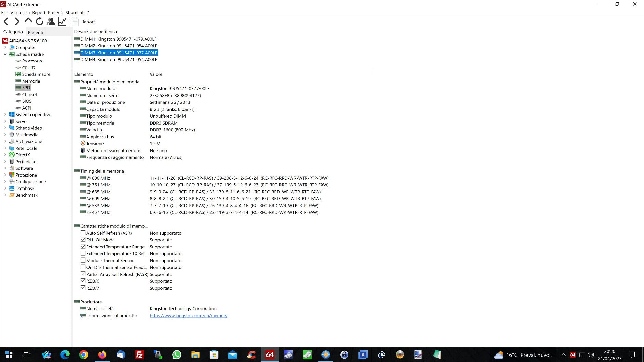
Task: Select the Memoria tree entry
Action: tap(31, 81)
